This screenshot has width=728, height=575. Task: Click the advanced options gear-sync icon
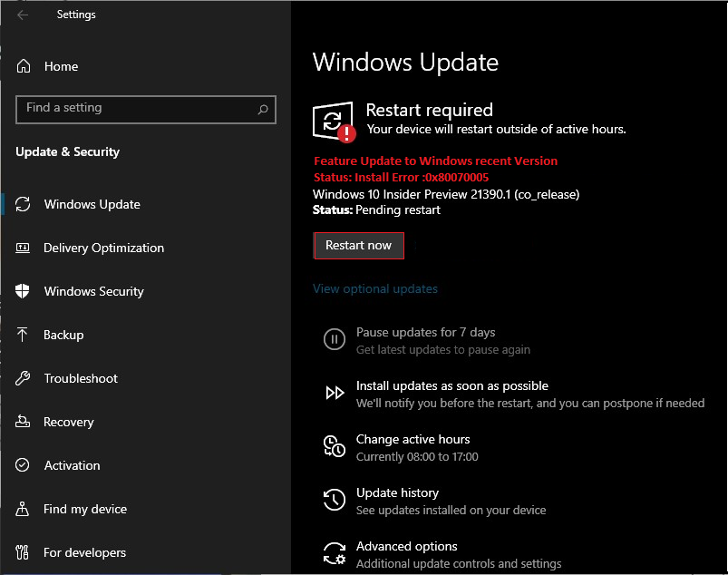335,553
